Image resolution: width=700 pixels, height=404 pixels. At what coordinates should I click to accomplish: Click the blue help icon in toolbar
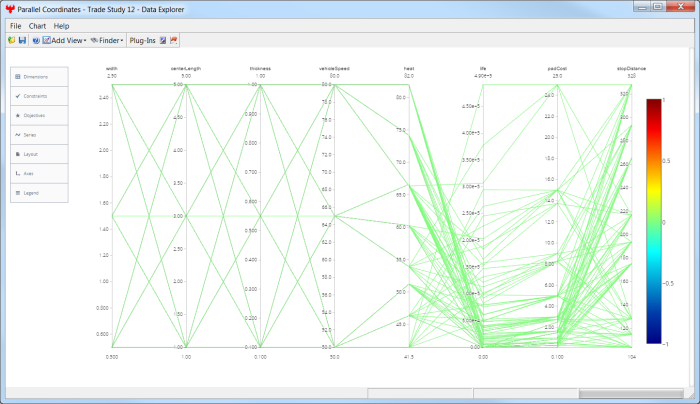[x=35, y=40]
